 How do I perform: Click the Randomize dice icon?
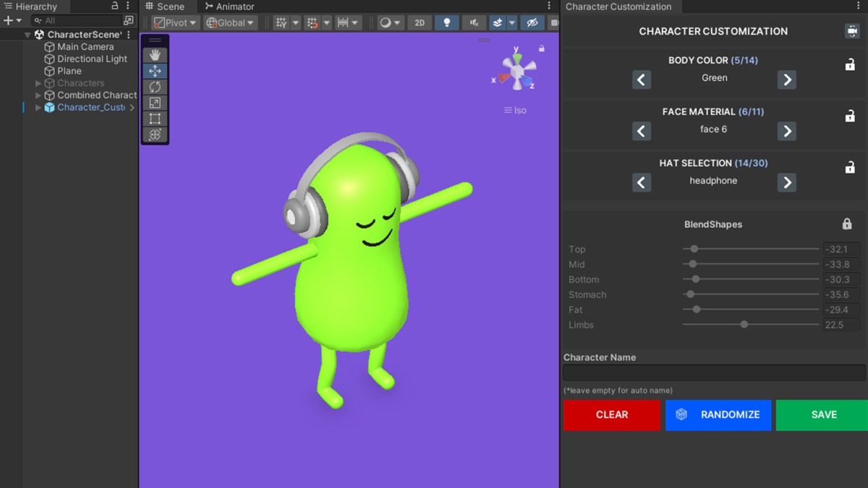click(681, 415)
